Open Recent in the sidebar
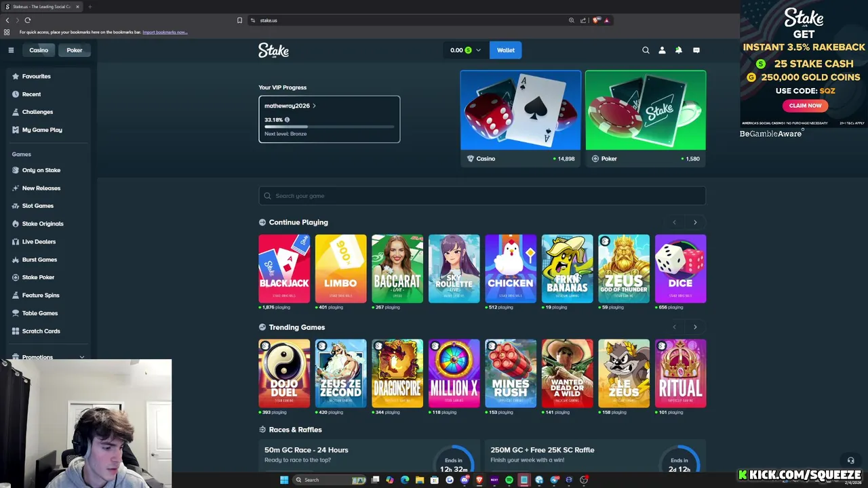The image size is (868, 488). click(x=47, y=94)
